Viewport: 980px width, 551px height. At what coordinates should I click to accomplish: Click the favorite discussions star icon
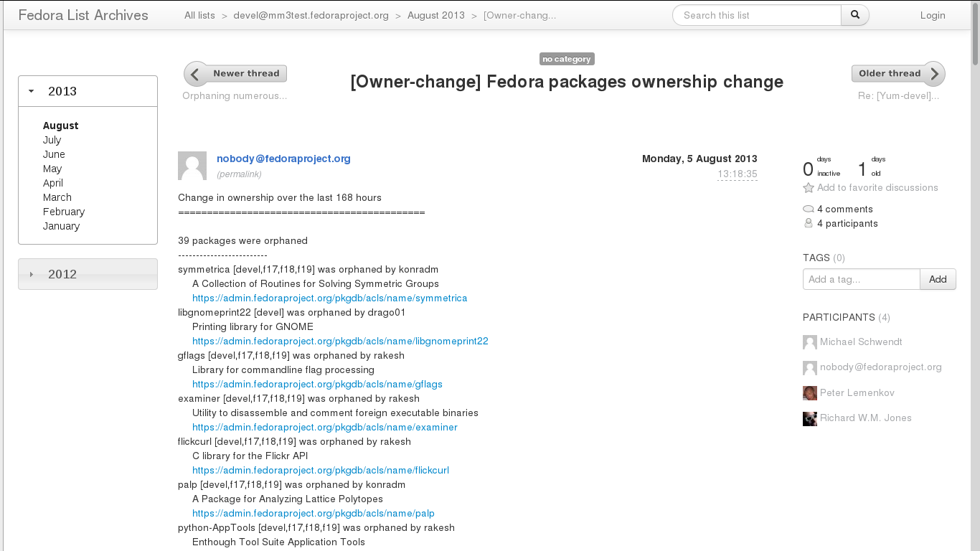point(809,188)
